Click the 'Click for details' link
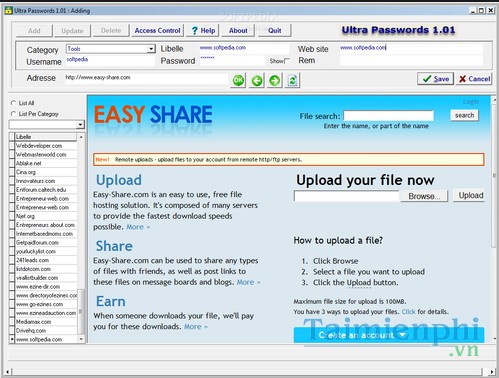499x378 pixels. tap(408, 312)
